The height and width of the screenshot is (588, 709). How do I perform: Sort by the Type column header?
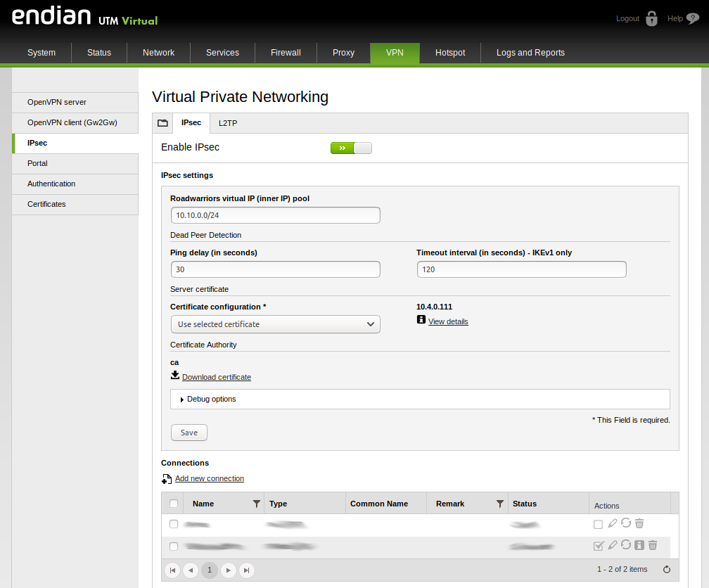[278, 504]
